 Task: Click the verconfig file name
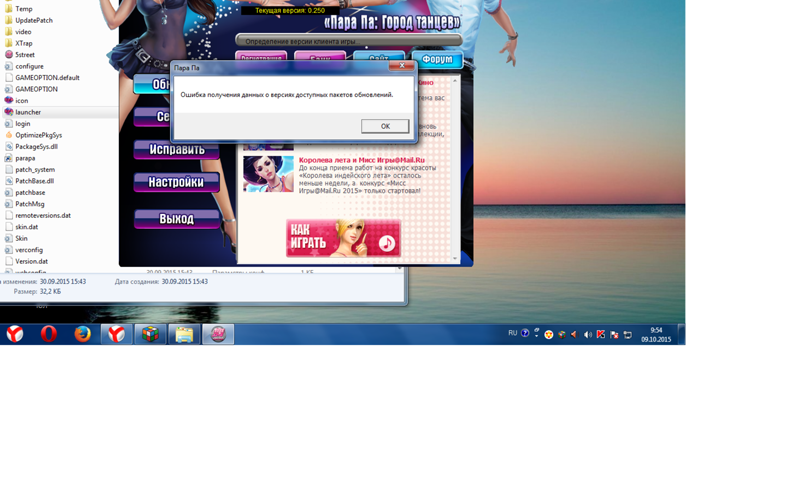pos(29,250)
